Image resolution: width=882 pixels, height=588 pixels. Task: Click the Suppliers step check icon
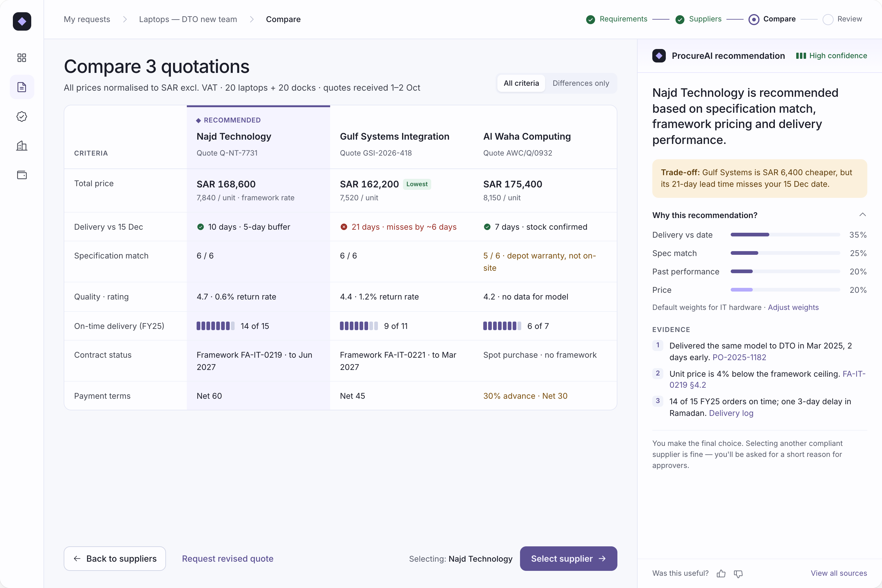[x=680, y=20]
